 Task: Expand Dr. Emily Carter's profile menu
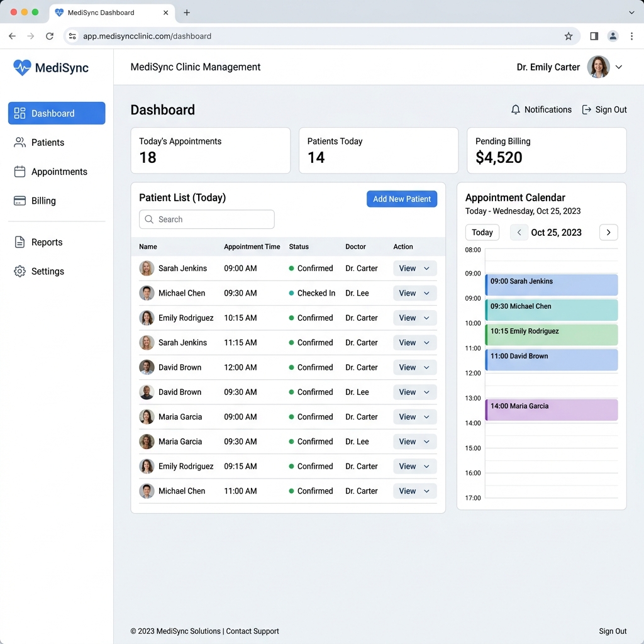pos(619,67)
